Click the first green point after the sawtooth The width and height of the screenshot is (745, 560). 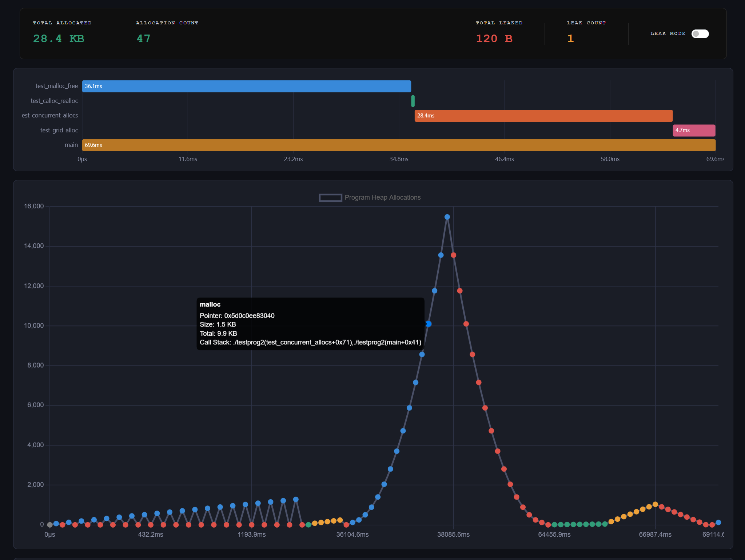[x=308, y=525]
